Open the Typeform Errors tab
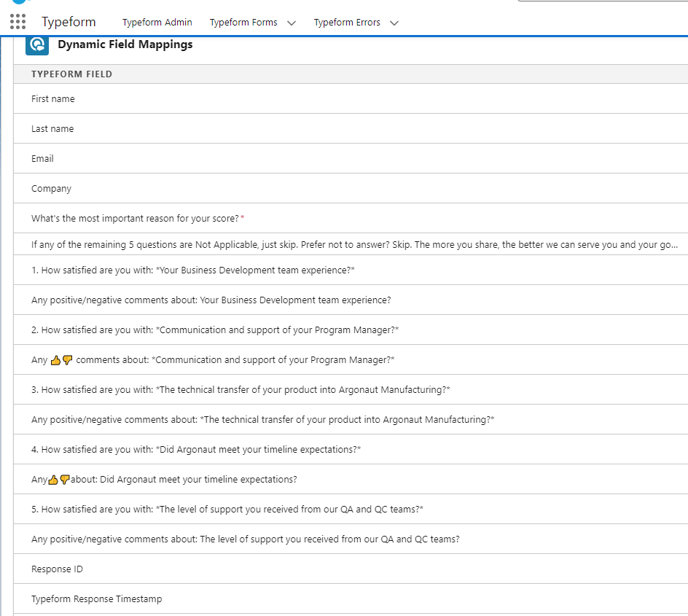Screen dimensions: 688x616 [347, 23]
